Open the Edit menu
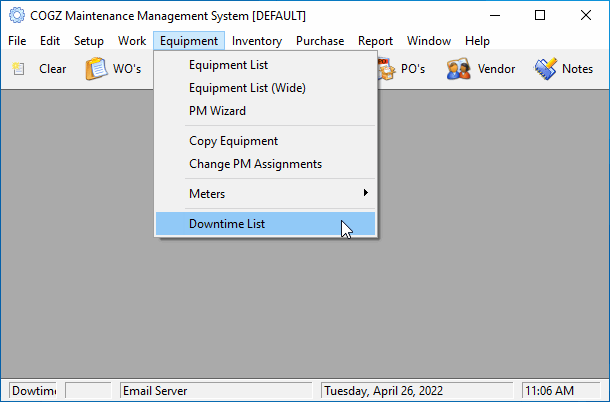This screenshot has width=610, height=402. coord(50,41)
